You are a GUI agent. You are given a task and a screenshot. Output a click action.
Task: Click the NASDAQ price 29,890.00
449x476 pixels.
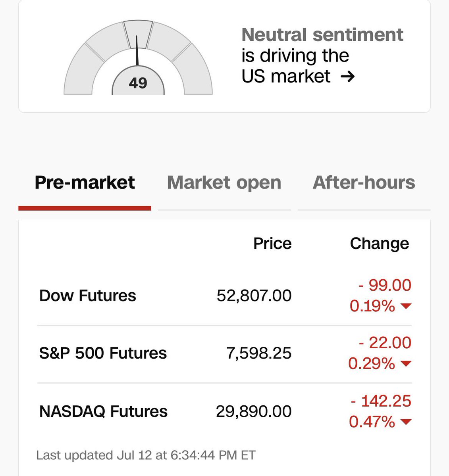click(x=254, y=412)
